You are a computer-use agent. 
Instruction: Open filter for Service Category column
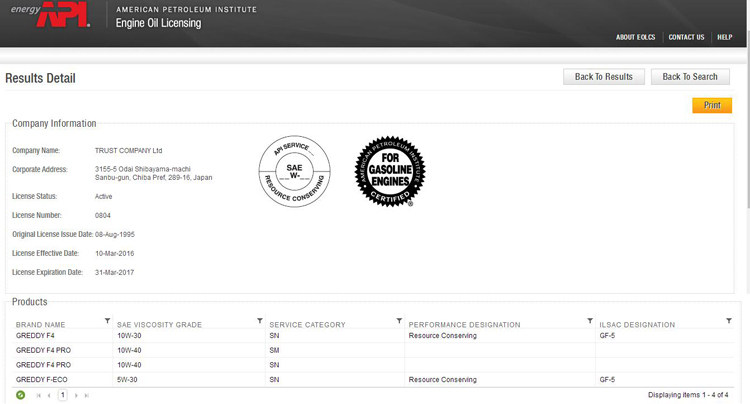click(399, 321)
